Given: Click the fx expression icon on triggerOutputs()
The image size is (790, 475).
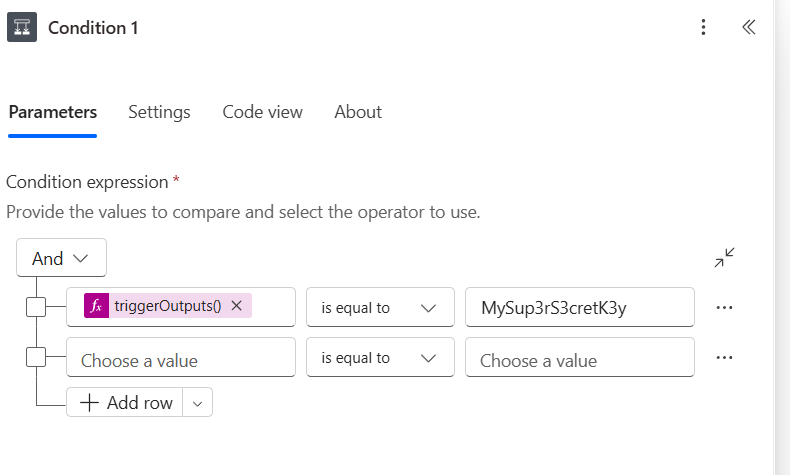Looking at the screenshot, I should (96, 307).
